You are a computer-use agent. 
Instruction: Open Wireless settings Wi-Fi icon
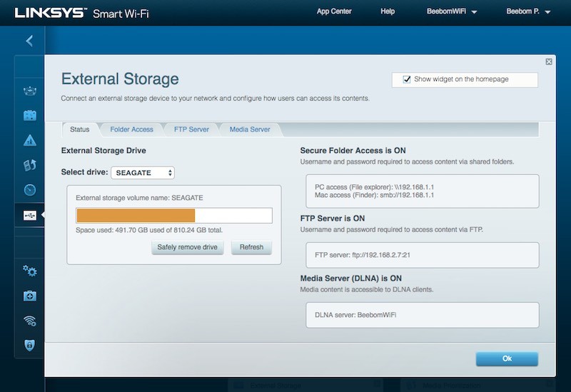30,321
